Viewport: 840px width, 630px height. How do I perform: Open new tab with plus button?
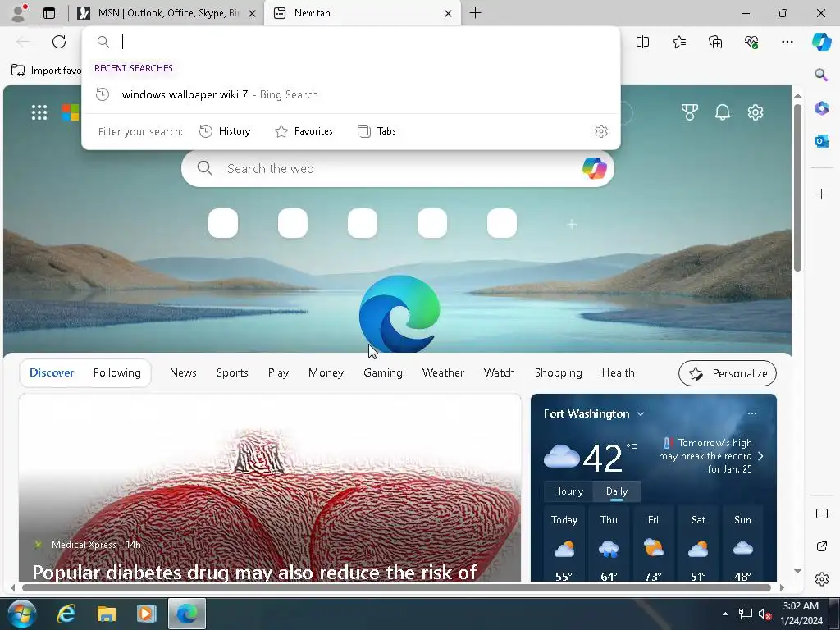[475, 13]
